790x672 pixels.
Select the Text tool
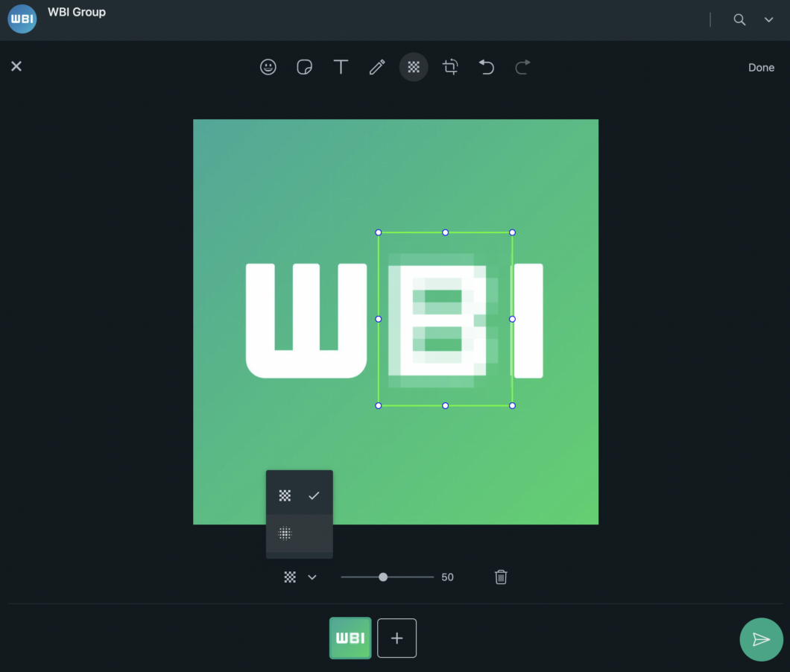coord(341,67)
